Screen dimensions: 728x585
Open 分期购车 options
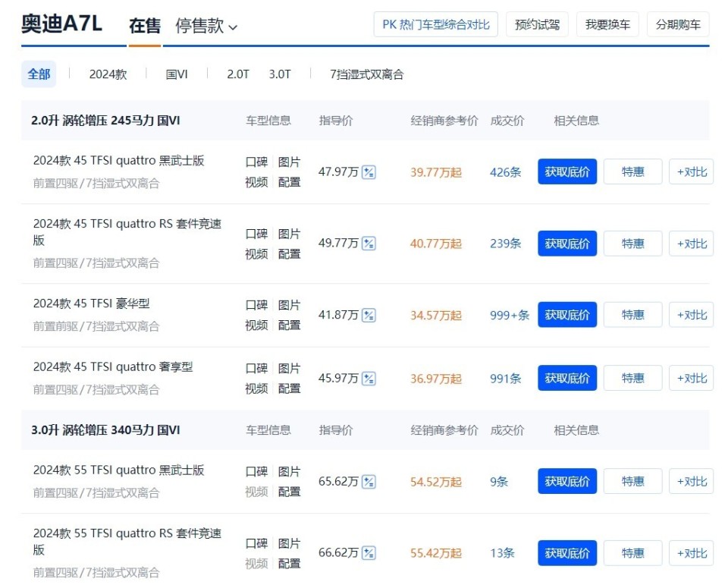678,24
